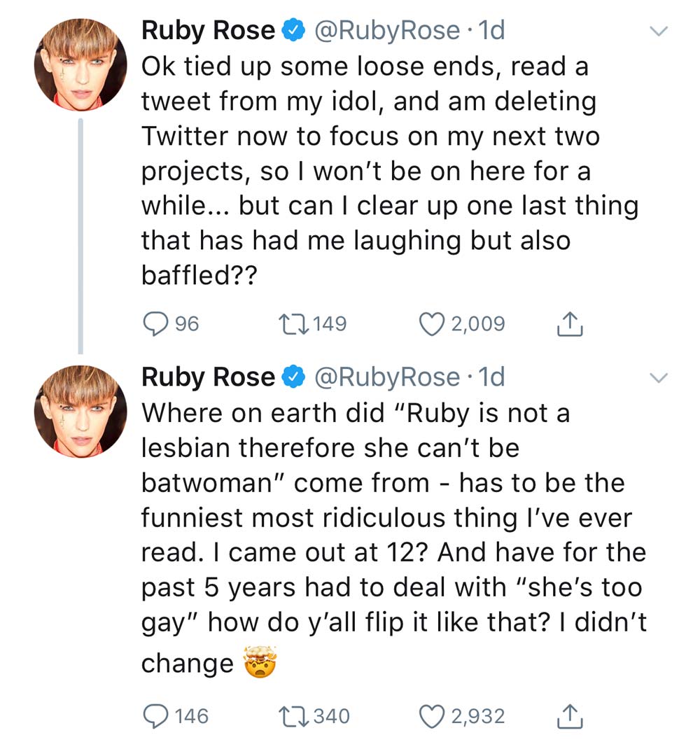
Task: Click the Ruby Rose name on the first tweet
Action: 208,30
